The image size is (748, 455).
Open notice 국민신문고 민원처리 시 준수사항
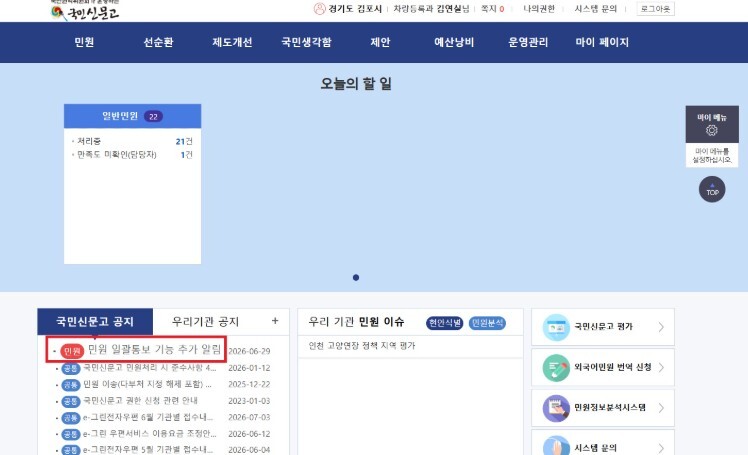click(x=150, y=368)
